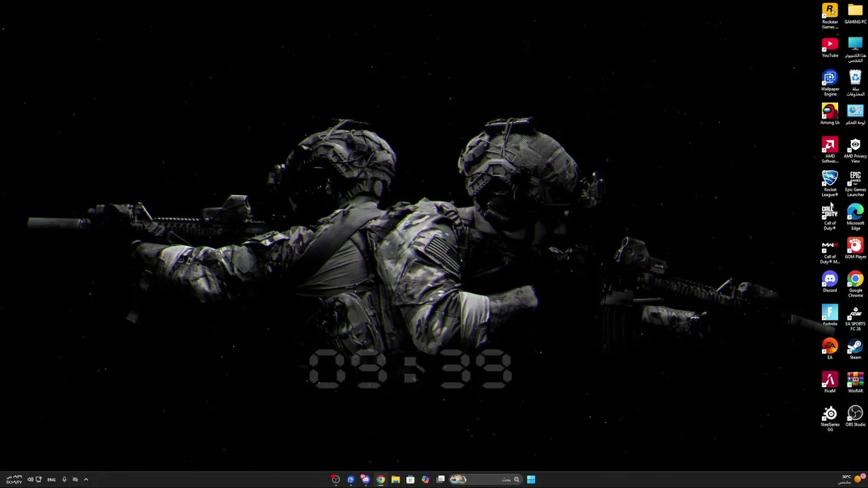The width and height of the screenshot is (868, 488).
Task: Open File Explorer from the taskbar
Action: point(395,480)
